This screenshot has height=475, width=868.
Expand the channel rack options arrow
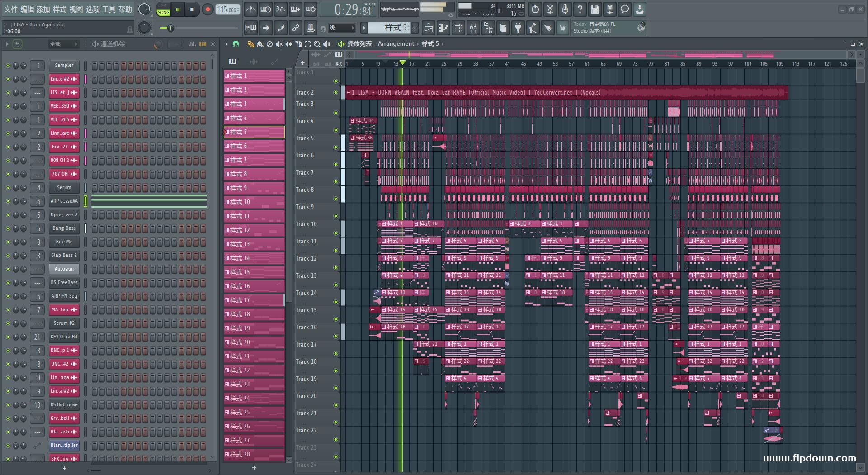click(7, 44)
